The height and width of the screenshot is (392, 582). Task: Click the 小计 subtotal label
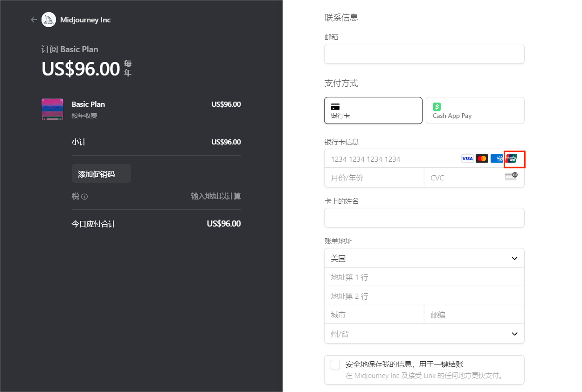coord(79,142)
